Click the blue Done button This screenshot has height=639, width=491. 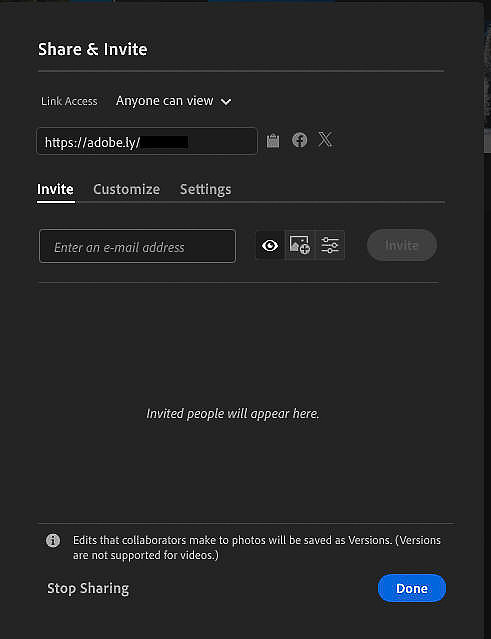tap(412, 588)
